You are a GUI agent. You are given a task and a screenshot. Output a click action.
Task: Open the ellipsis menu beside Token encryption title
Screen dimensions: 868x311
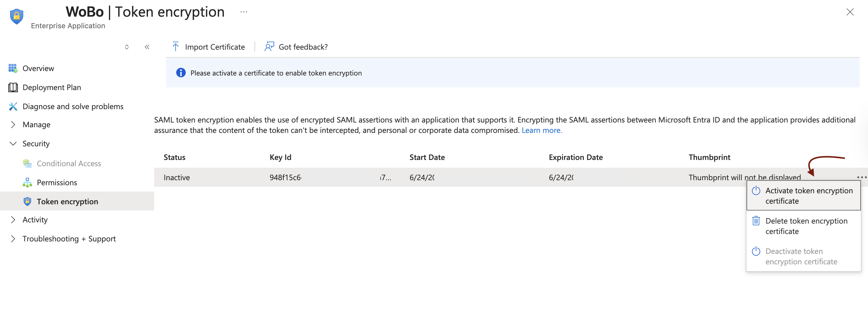[243, 12]
